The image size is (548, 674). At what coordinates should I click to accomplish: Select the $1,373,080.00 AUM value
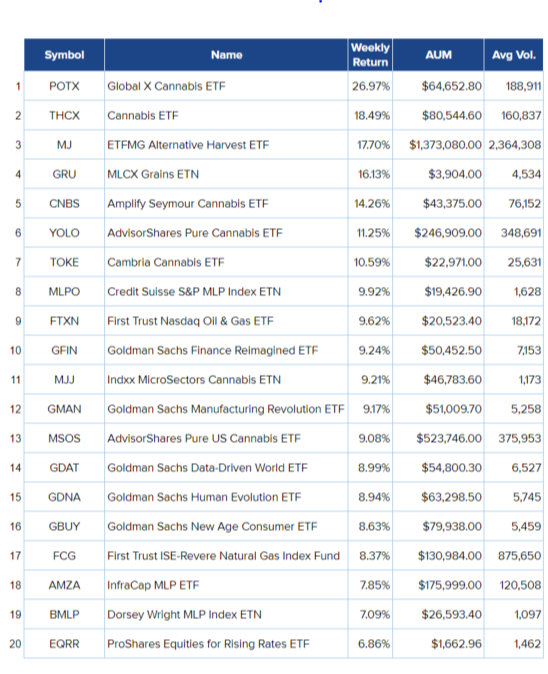[445, 145]
